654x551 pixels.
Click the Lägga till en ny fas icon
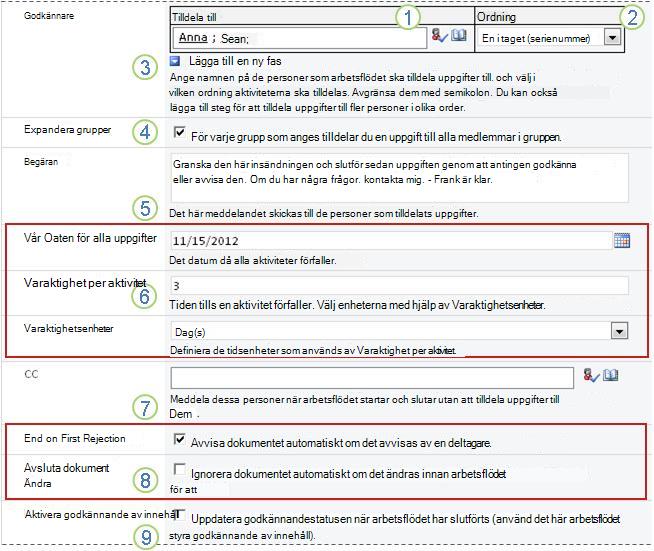coord(175,61)
